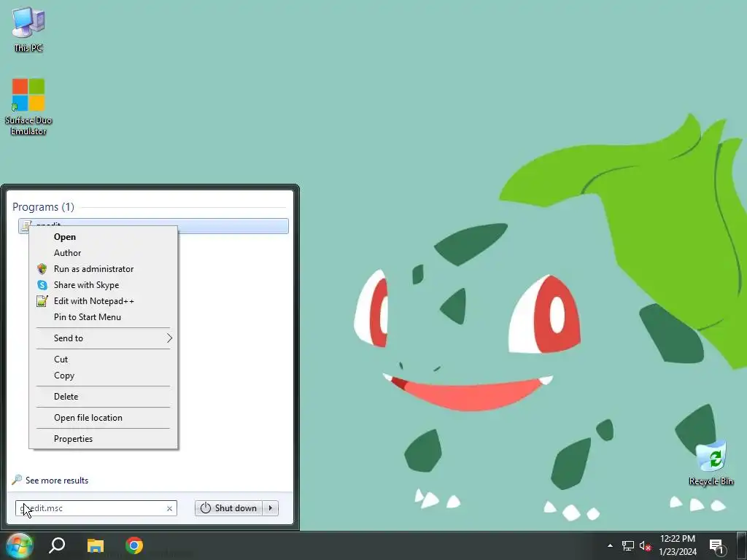
Task: Choose Cut in the context menu
Action: [x=104, y=359]
